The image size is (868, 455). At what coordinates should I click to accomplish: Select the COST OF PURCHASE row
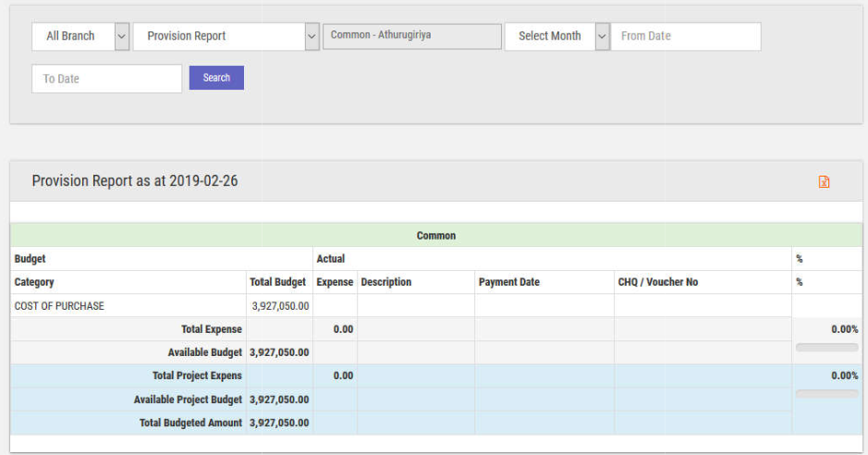click(60, 306)
